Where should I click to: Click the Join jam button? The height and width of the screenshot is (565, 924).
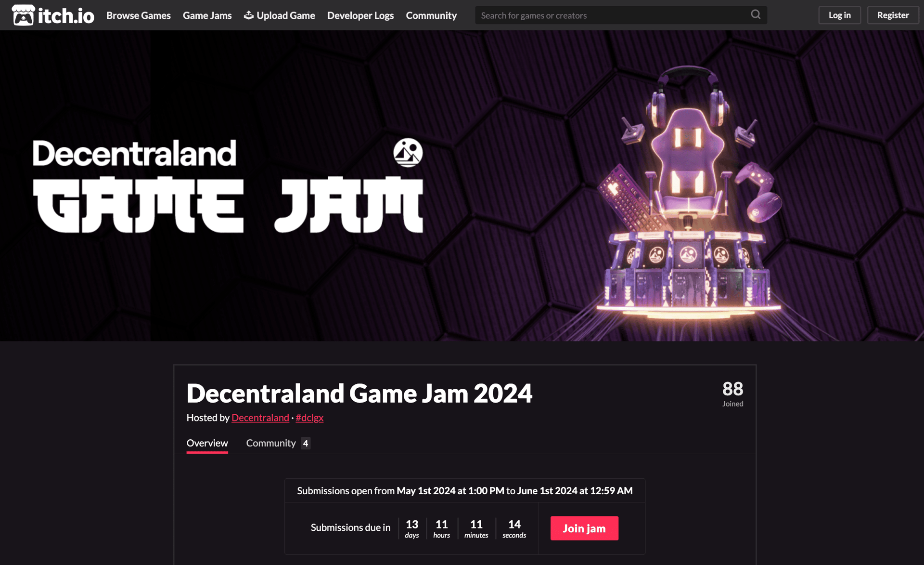[x=584, y=528]
